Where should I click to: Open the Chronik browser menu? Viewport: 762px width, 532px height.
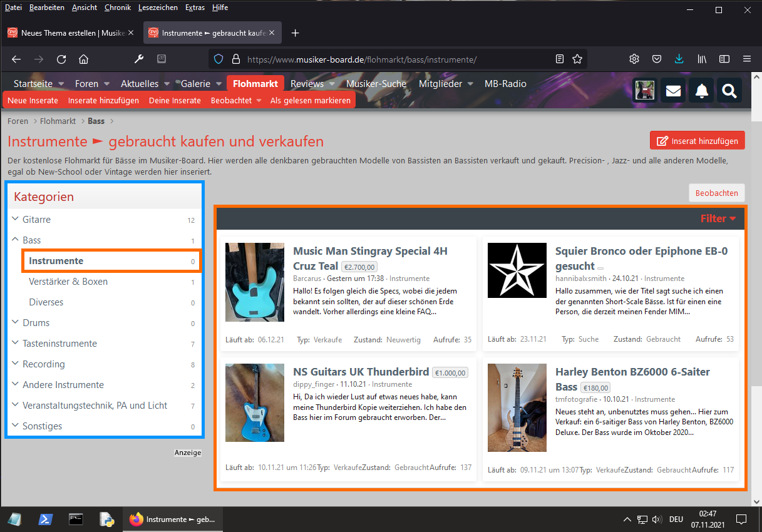(x=117, y=8)
